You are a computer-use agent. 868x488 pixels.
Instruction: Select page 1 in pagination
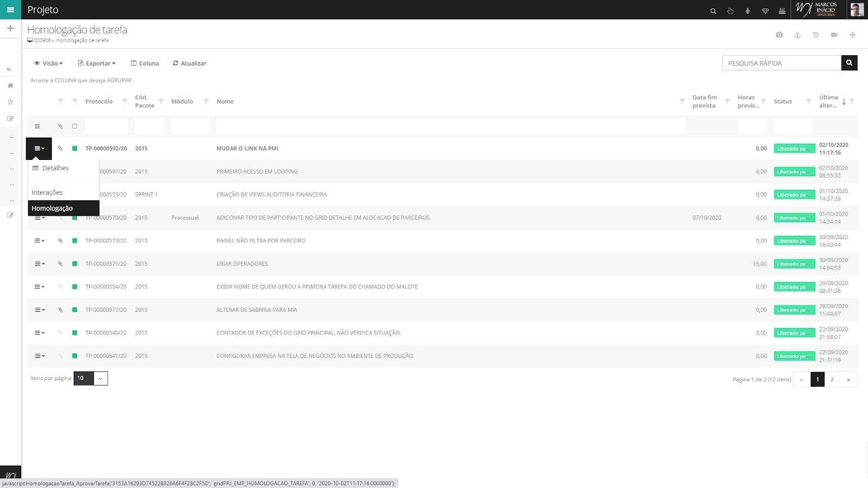[x=818, y=380]
